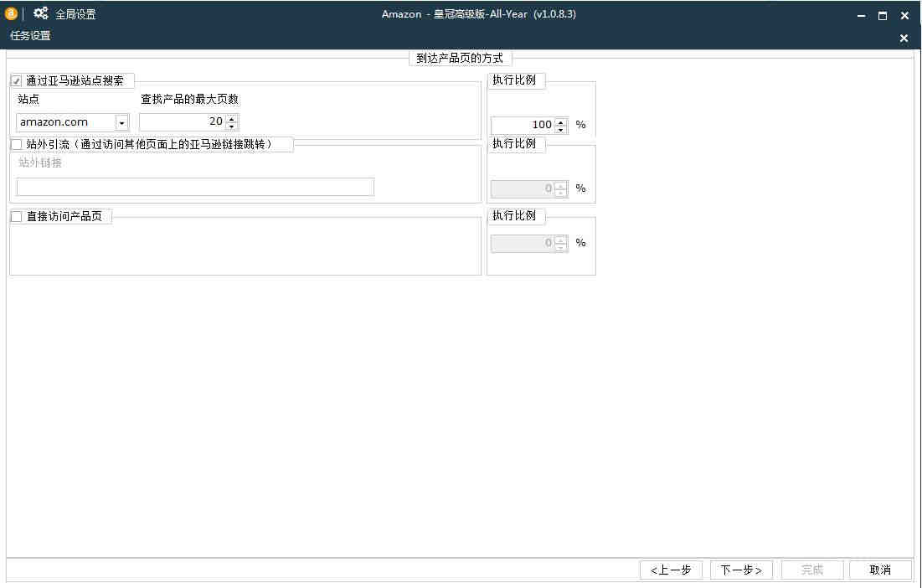
Task: Maximize the application window
Action: [883, 16]
